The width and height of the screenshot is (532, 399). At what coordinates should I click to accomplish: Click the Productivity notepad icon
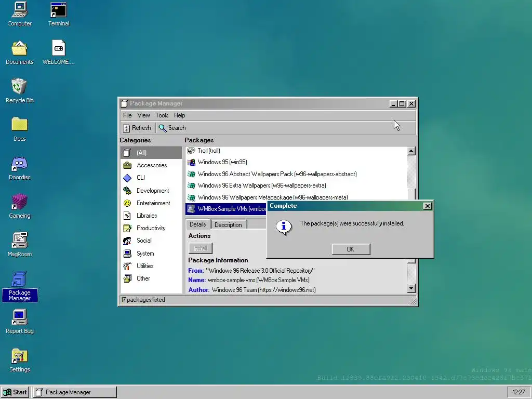(x=127, y=228)
